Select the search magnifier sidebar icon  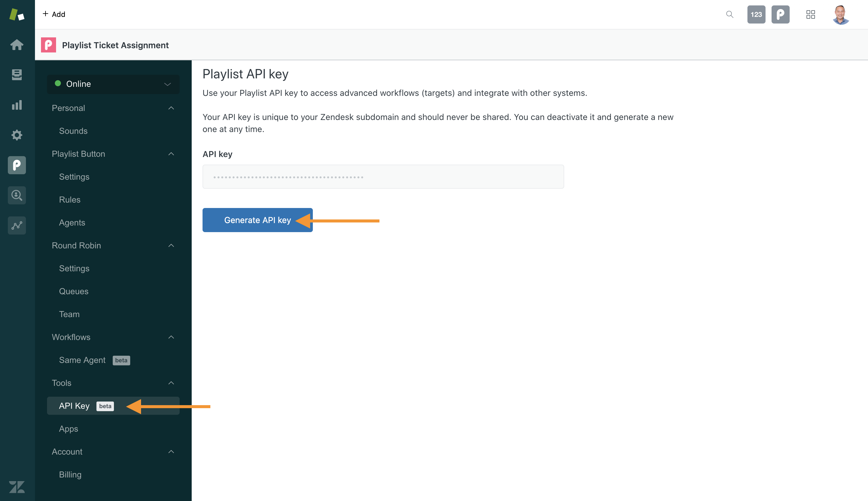click(x=17, y=196)
